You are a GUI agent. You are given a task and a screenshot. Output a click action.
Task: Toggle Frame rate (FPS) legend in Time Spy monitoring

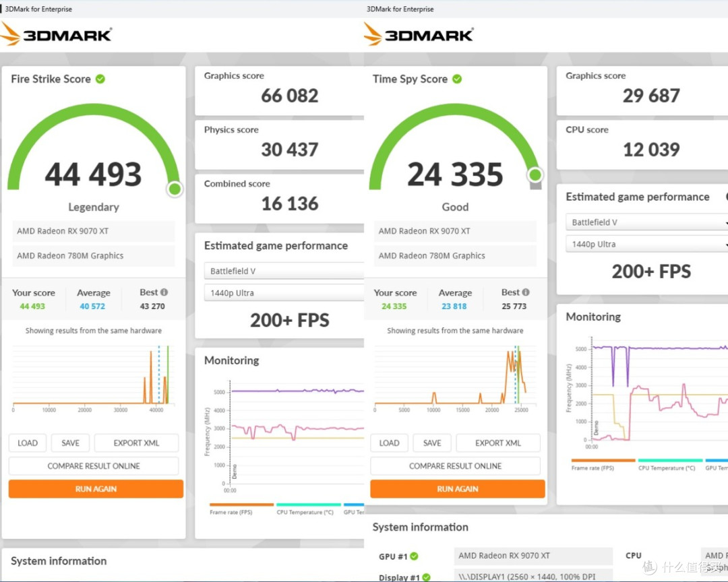(603, 465)
